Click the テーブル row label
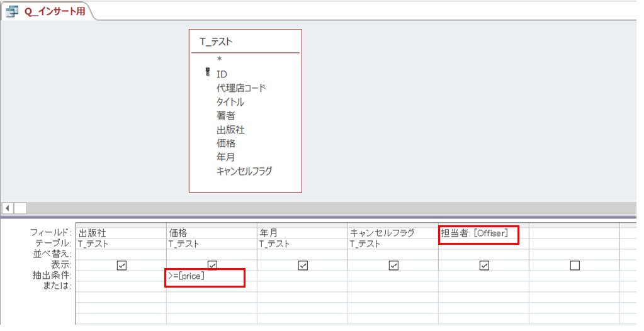644x331 pixels. 54,244
